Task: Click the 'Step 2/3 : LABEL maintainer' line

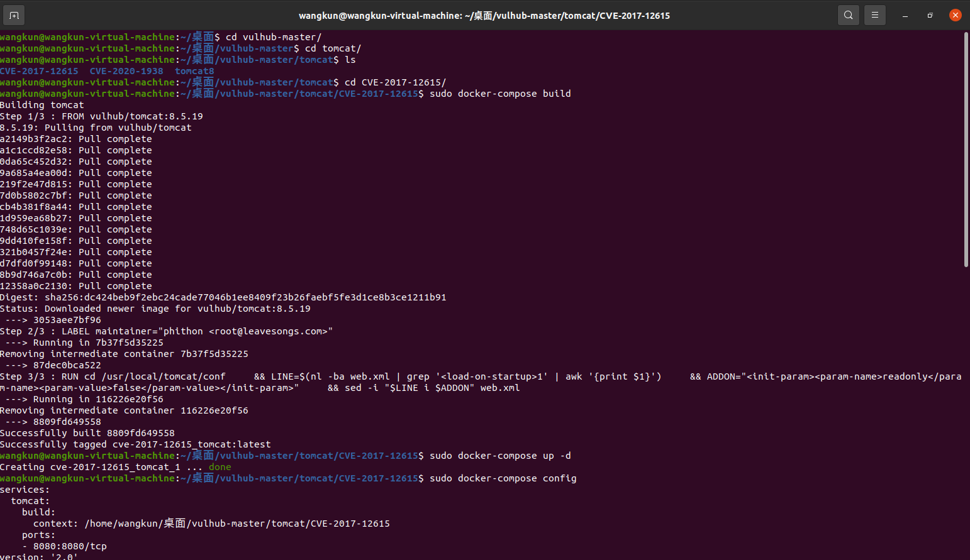Action: pyautogui.click(x=166, y=331)
